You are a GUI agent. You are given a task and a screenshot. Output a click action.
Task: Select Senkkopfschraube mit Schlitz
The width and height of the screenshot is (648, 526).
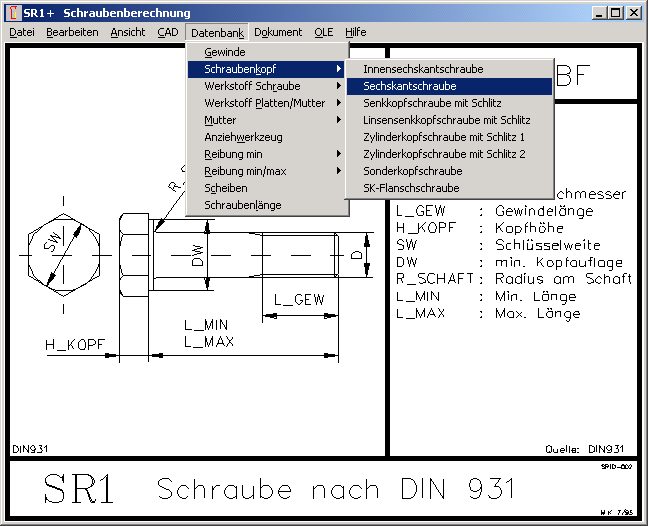432,103
